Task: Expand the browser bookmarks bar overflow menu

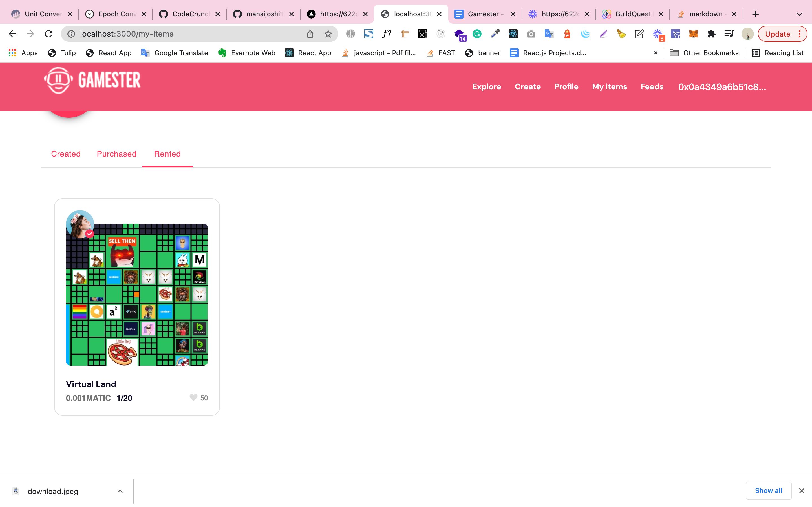Action: click(656, 53)
